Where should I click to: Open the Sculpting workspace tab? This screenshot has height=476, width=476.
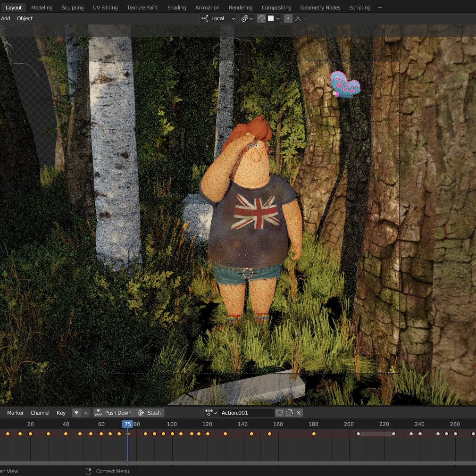click(73, 8)
